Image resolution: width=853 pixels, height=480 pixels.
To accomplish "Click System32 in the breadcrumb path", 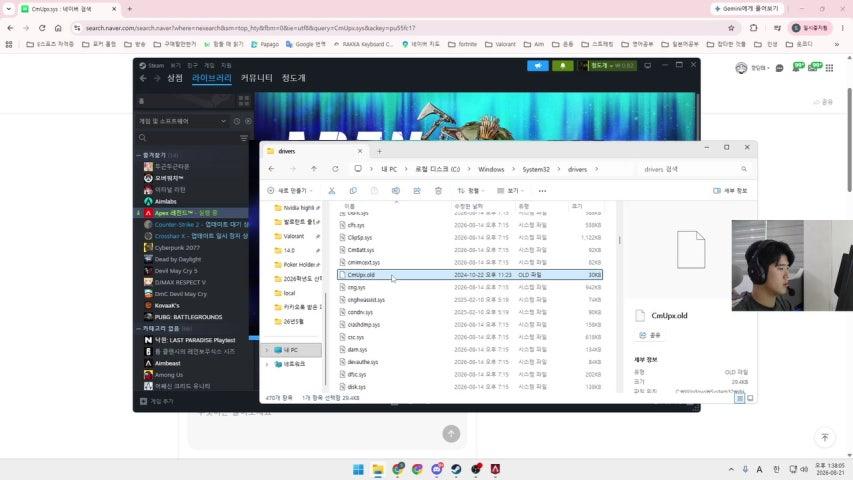I will [x=536, y=169].
